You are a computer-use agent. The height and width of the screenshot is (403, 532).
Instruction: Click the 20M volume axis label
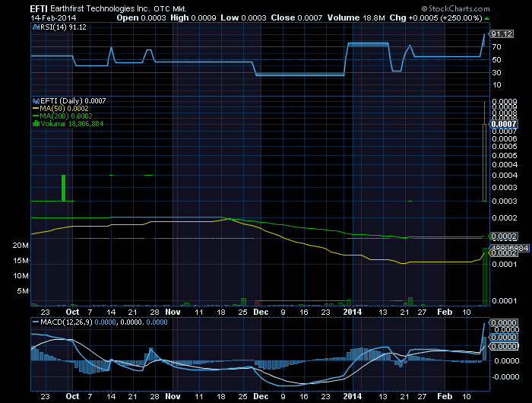pyautogui.click(x=20, y=246)
